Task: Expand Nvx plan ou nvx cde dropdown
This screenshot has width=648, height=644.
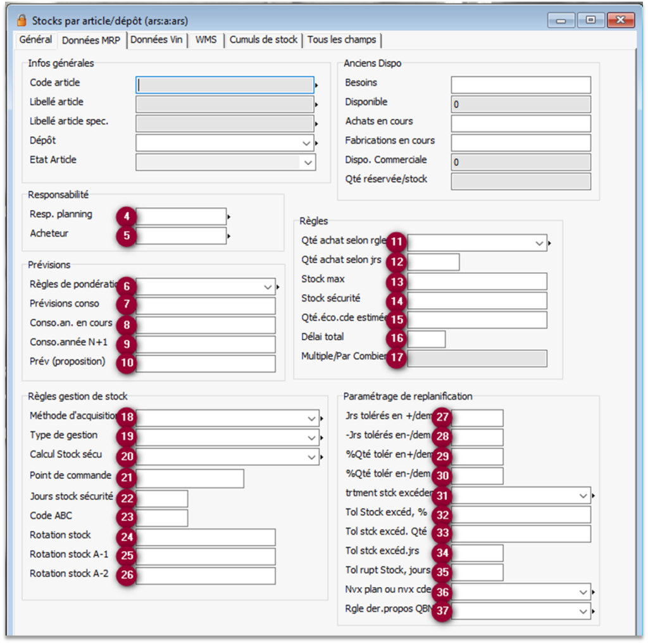Action: pos(583,592)
